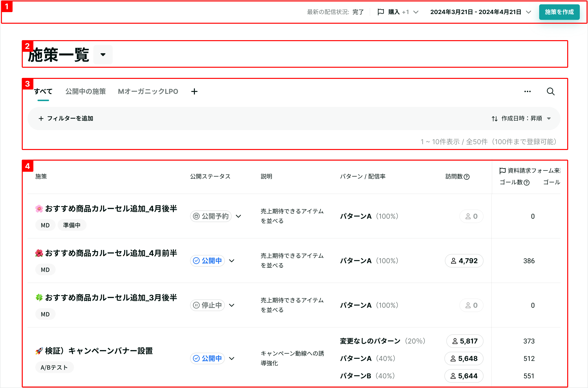Click MD tag under 3月後半 campaign
This screenshot has height=388, width=588.
pos(45,314)
